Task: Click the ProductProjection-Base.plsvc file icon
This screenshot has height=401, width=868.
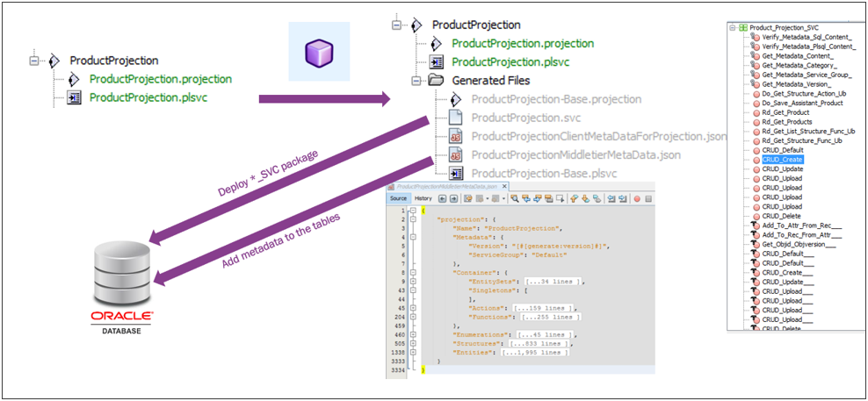Action: click(456, 173)
